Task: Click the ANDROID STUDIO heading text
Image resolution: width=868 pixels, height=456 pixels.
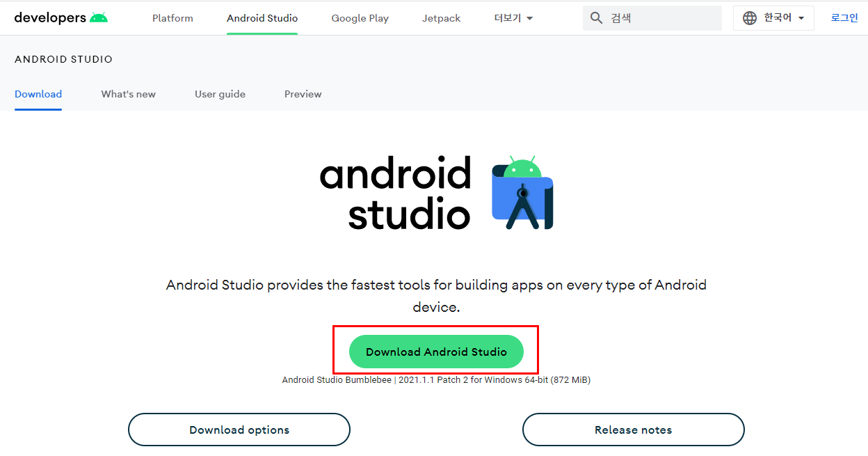Action: 63,59
